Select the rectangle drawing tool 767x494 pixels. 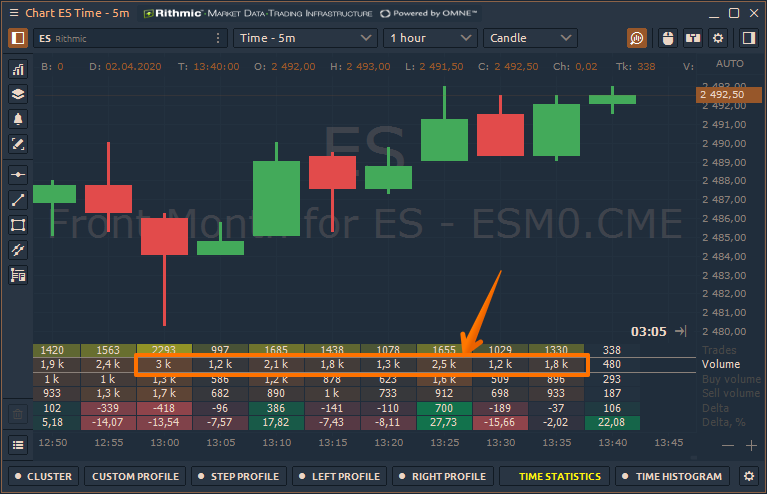click(x=17, y=224)
